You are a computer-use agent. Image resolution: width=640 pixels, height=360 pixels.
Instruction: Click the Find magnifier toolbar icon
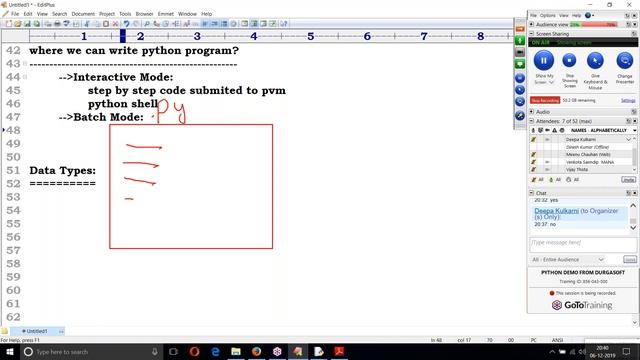(x=147, y=24)
